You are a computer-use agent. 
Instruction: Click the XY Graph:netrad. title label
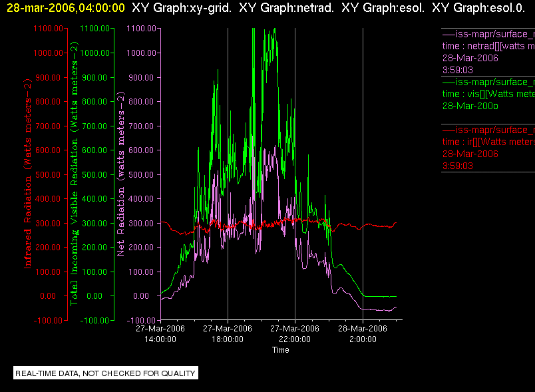pyautogui.click(x=287, y=8)
